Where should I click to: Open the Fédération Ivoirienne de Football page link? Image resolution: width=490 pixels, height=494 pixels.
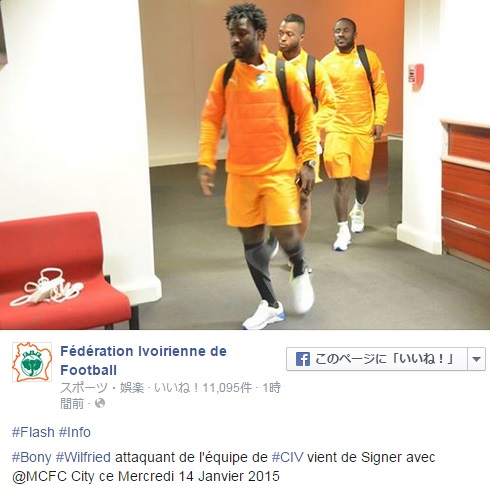pyautogui.click(x=143, y=361)
